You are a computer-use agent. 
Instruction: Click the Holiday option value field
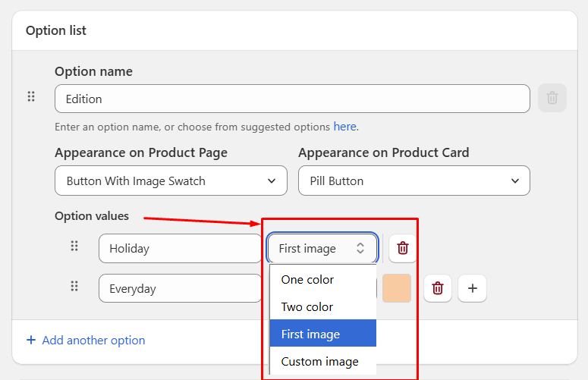click(x=180, y=248)
